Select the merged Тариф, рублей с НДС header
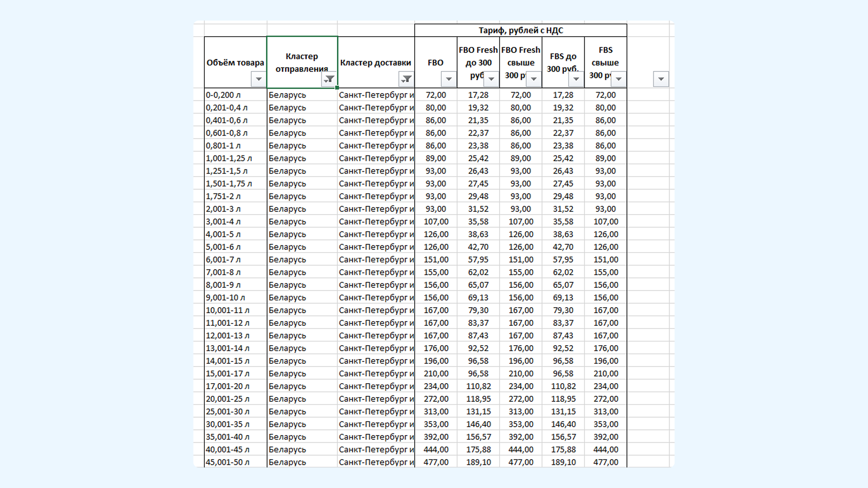Viewport: 868px width, 488px height. click(x=521, y=30)
